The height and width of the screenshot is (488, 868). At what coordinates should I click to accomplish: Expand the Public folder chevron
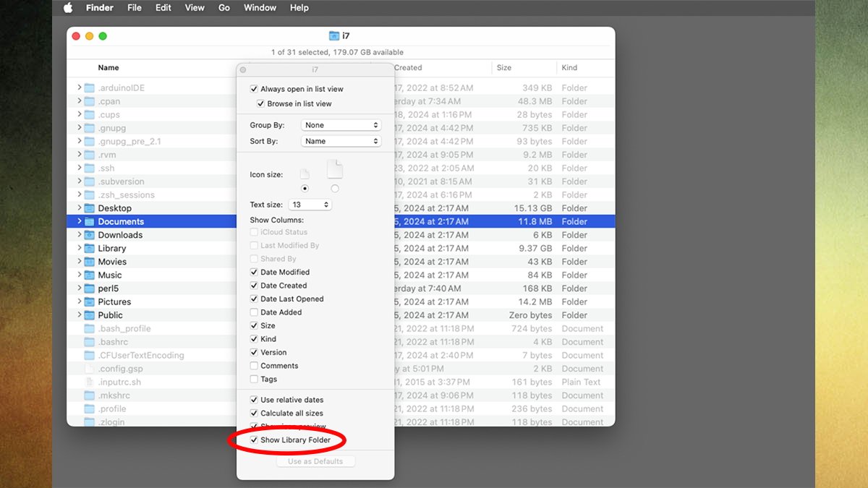[x=79, y=315]
